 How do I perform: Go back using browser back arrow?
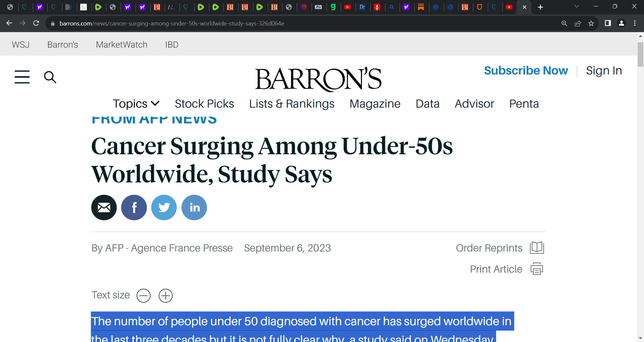pyautogui.click(x=9, y=23)
